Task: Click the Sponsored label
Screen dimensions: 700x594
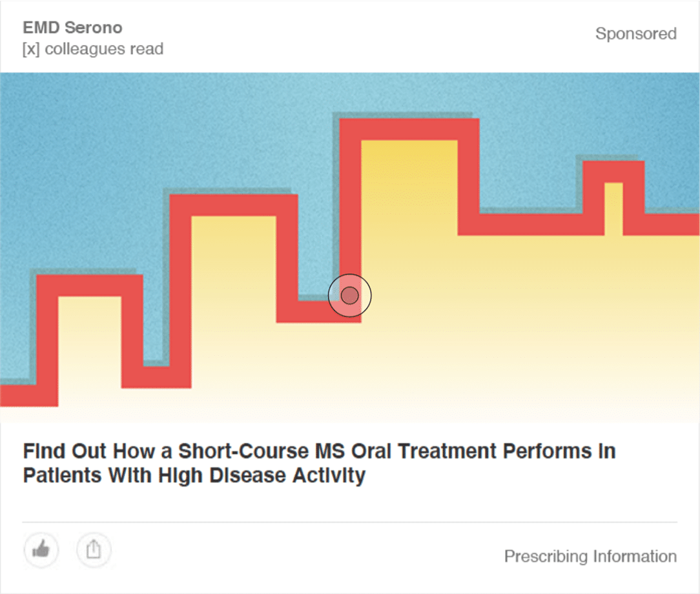Action: [x=635, y=34]
